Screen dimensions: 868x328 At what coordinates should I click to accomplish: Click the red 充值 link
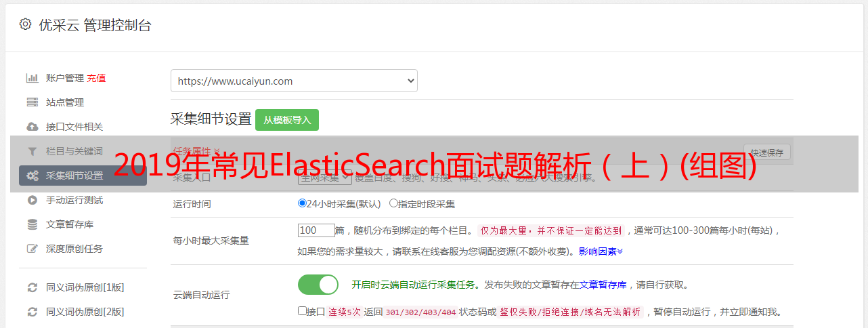coord(96,78)
